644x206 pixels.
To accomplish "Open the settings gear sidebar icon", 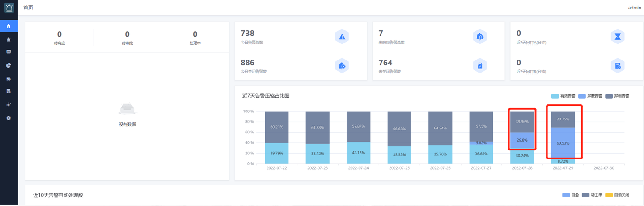I will (x=9, y=118).
